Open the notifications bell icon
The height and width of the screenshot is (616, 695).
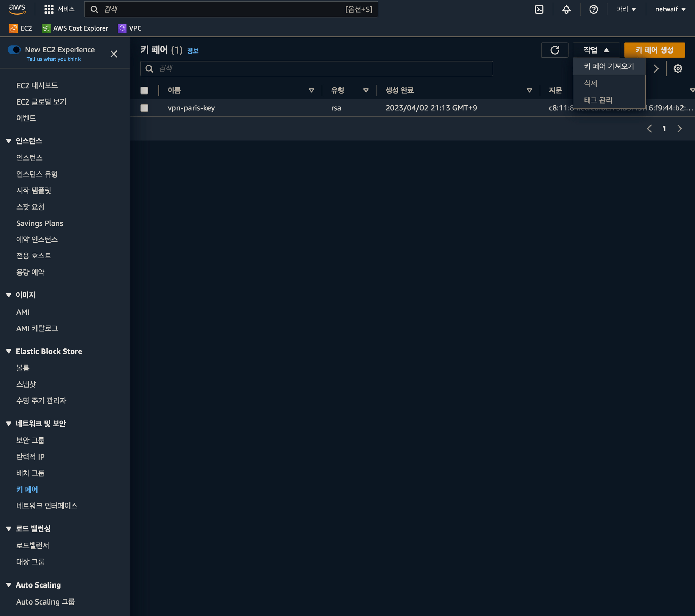coord(566,9)
